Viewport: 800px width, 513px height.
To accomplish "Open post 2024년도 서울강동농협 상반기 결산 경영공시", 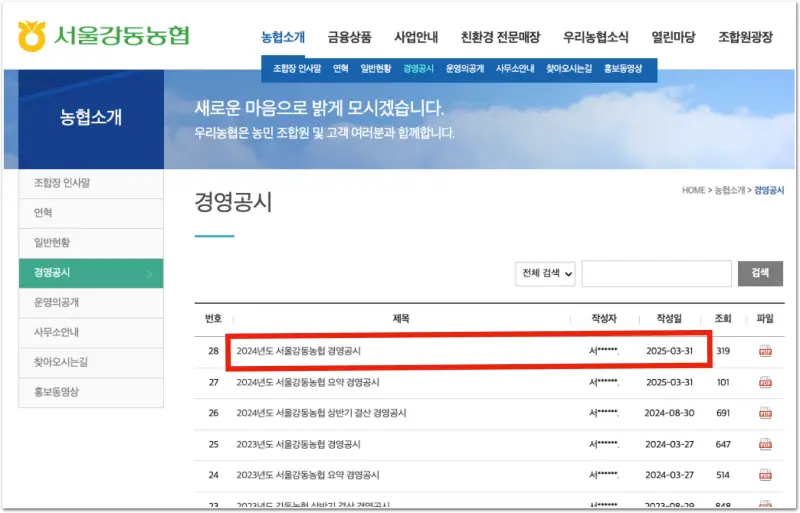I will click(321, 413).
